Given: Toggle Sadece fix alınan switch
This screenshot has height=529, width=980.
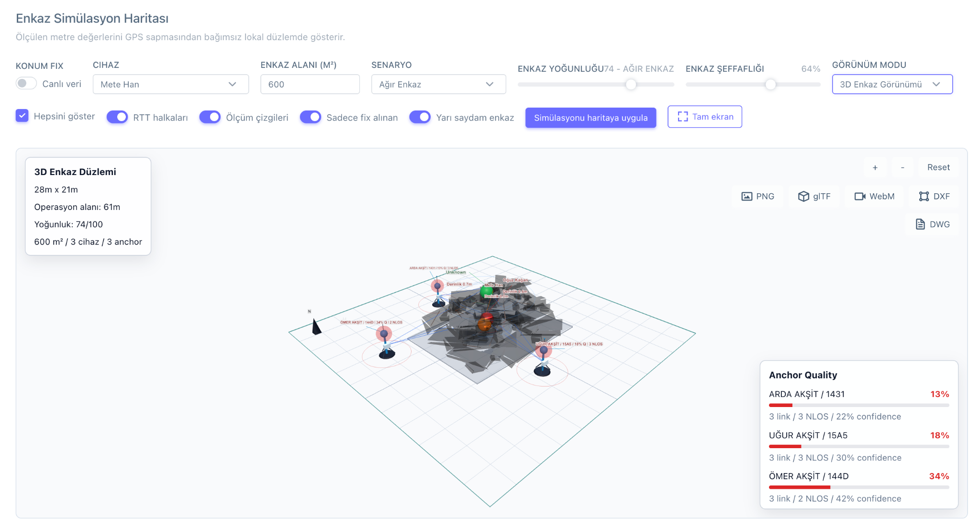Looking at the screenshot, I should (x=311, y=117).
